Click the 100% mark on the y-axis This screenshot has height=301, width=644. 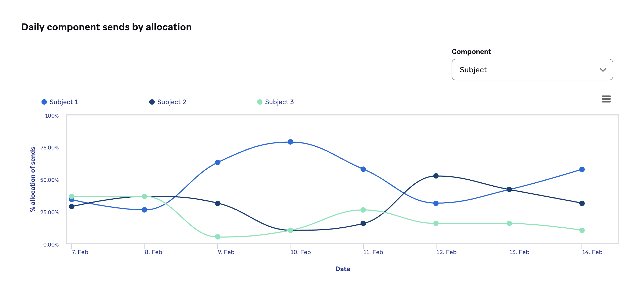[x=51, y=116]
